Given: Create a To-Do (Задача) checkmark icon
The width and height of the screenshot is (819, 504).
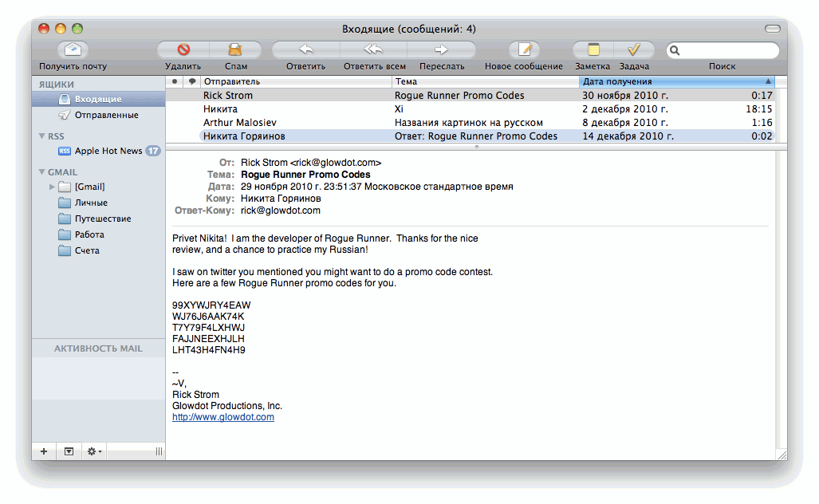Looking at the screenshot, I should tap(633, 49).
